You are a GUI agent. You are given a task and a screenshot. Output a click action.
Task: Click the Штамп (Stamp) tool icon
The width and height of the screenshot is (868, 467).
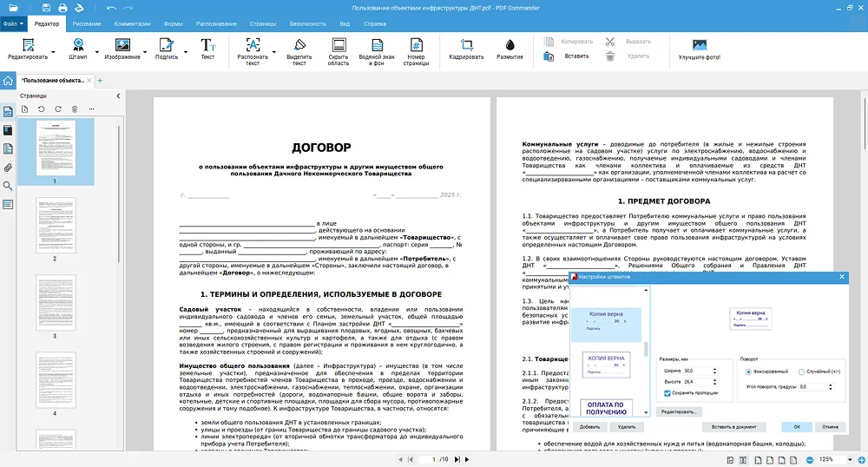(78, 45)
